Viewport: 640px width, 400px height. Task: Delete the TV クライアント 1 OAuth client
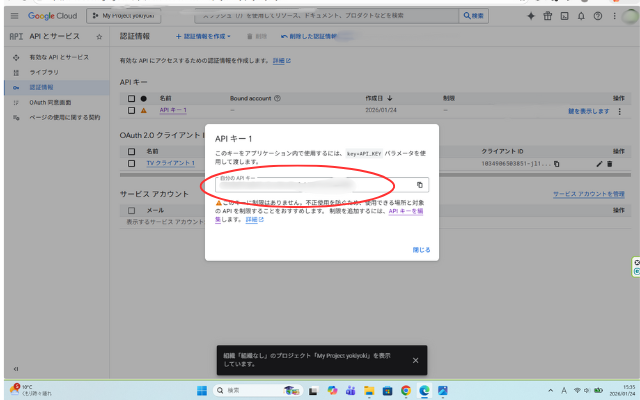(610, 163)
